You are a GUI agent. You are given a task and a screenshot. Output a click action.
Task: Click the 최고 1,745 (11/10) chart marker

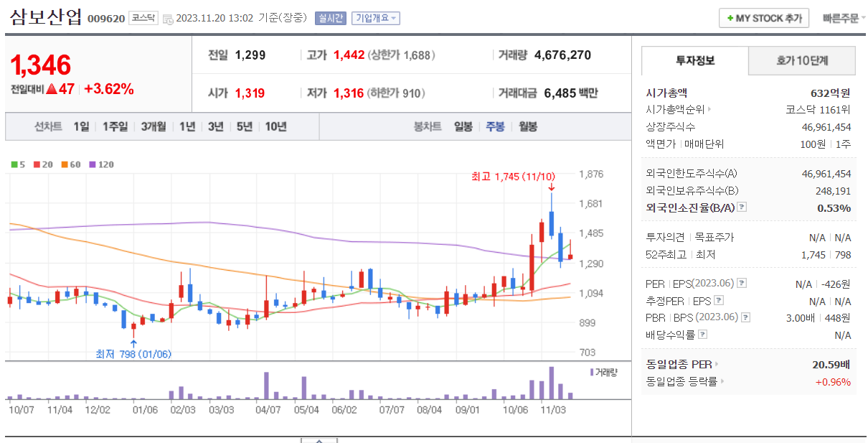pyautogui.click(x=513, y=176)
